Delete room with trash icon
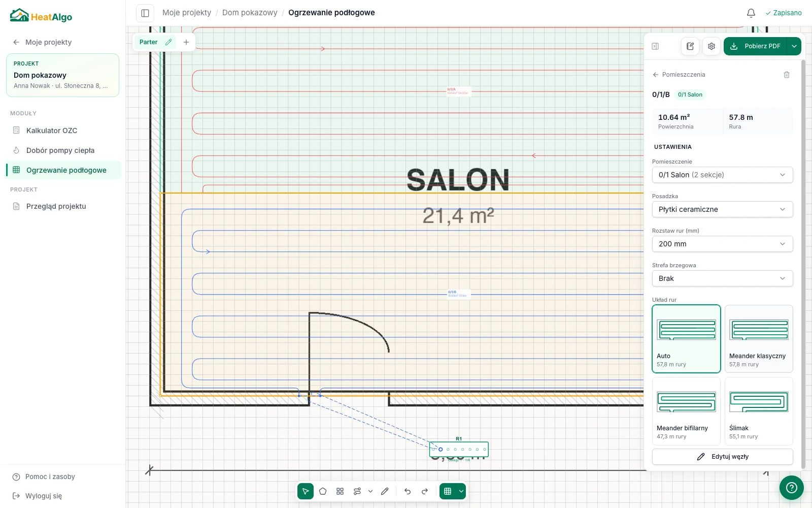 787,75
